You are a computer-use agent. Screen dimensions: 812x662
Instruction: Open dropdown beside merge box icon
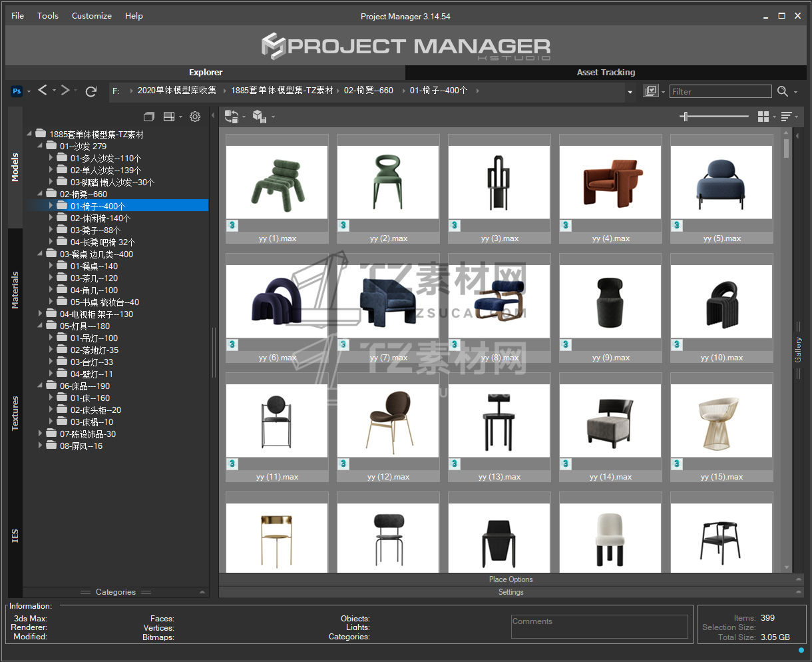tap(273, 117)
